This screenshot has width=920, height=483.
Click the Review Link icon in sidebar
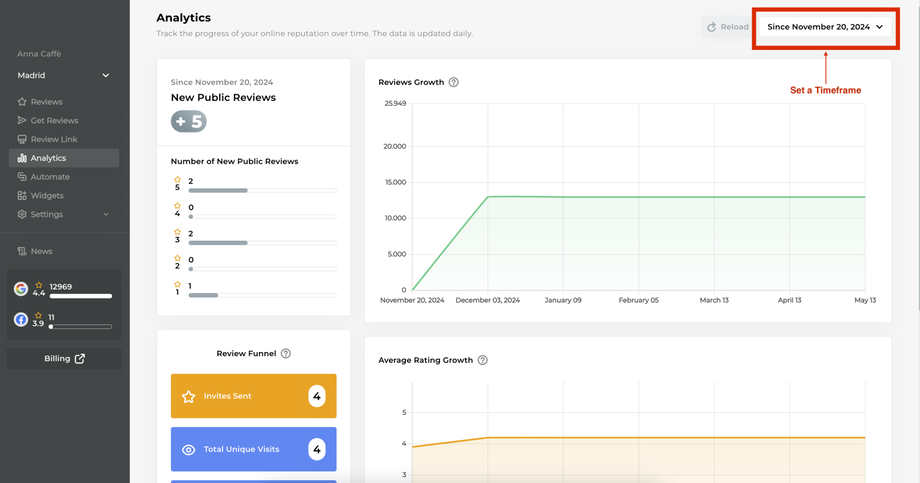click(x=22, y=140)
